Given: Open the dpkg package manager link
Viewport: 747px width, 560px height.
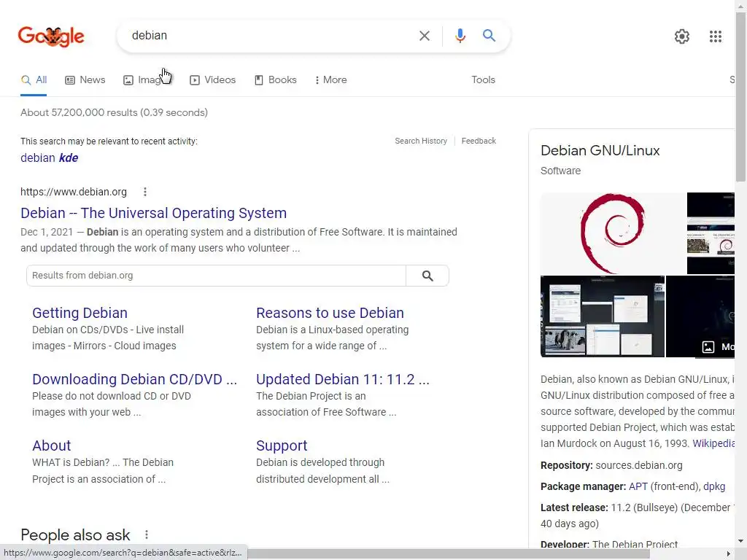Looking at the screenshot, I should [x=714, y=486].
